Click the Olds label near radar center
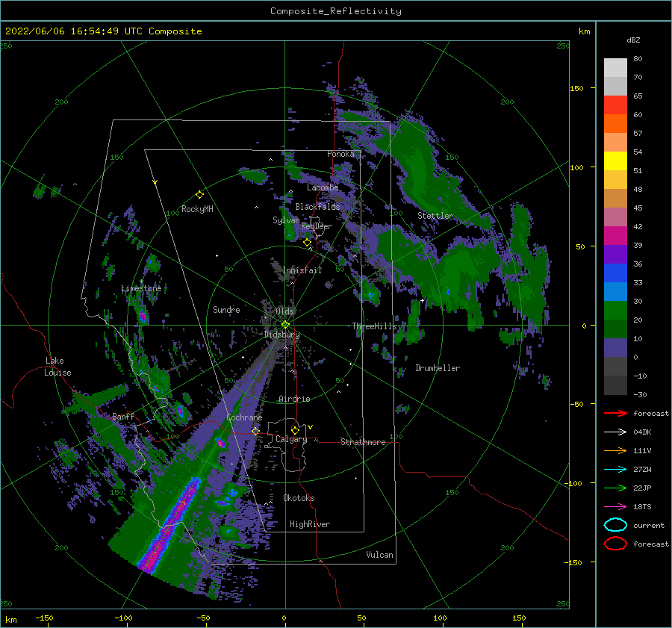This screenshot has width=672, height=628. coord(284,311)
